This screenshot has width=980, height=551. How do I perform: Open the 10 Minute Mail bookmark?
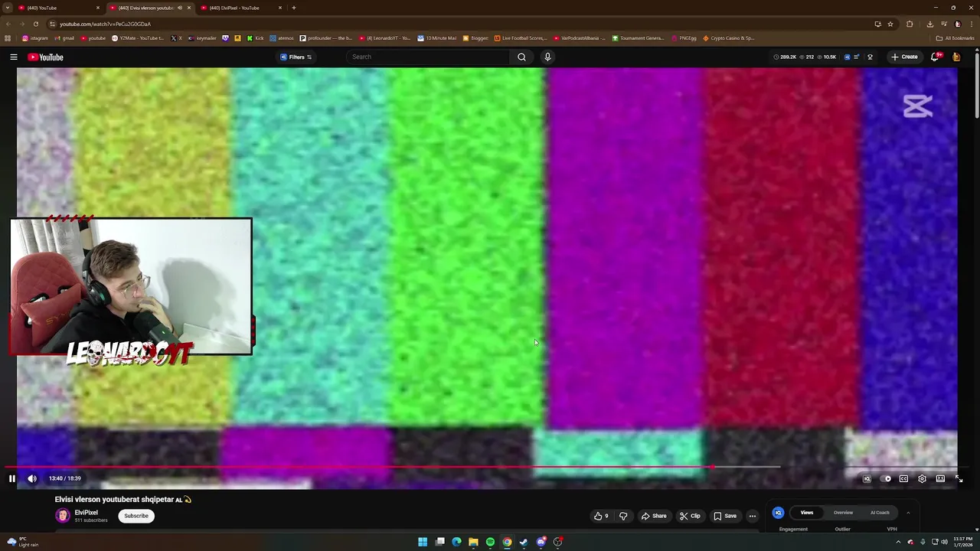coord(436,38)
